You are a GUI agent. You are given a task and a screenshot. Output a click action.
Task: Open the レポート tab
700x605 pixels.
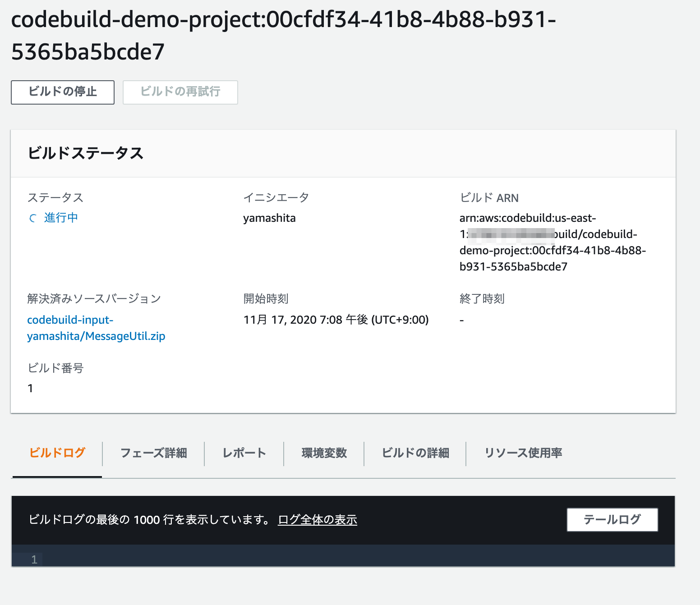(x=244, y=453)
